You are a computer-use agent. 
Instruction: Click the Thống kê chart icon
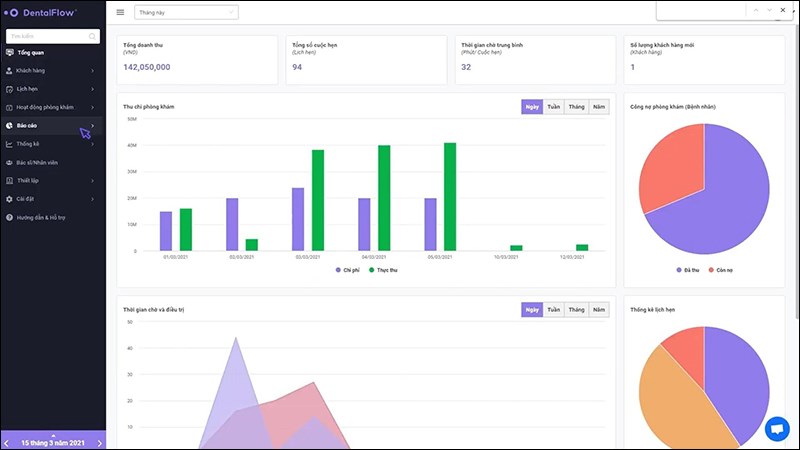9,144
